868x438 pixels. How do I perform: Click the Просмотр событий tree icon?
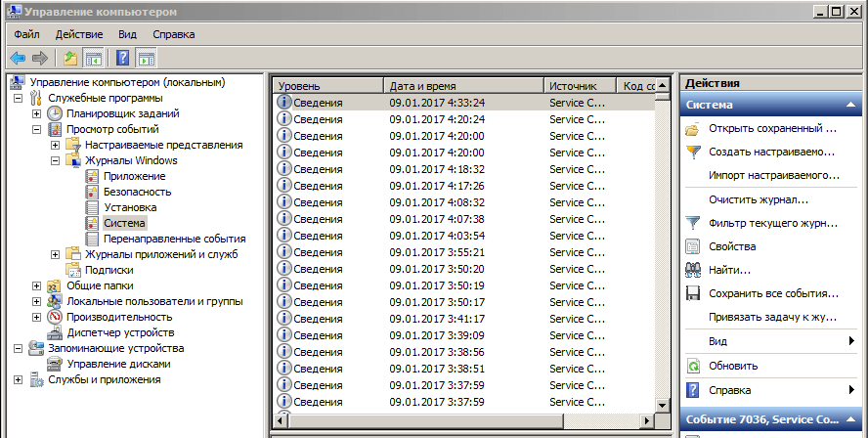[55, 129]
